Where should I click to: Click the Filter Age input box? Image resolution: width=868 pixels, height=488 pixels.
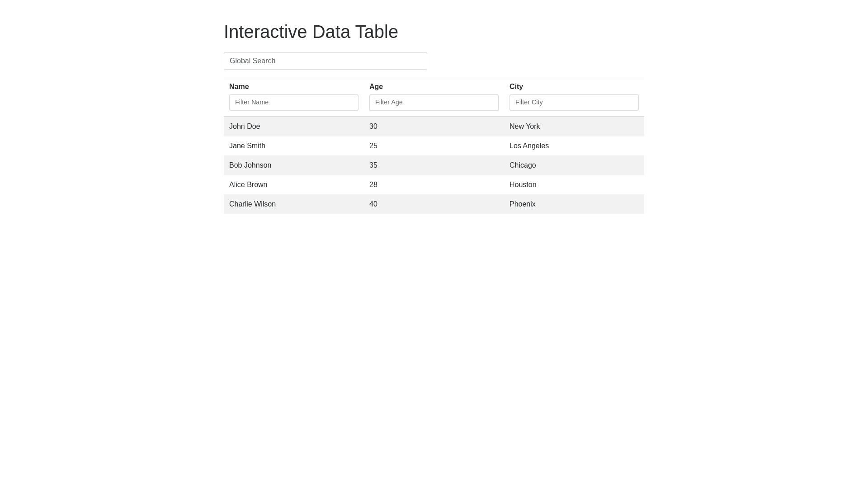point(434,102)
